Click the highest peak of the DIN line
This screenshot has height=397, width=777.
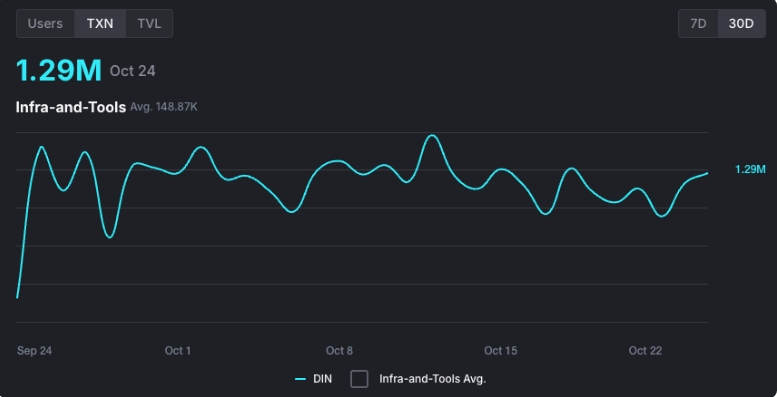[432, 135]
